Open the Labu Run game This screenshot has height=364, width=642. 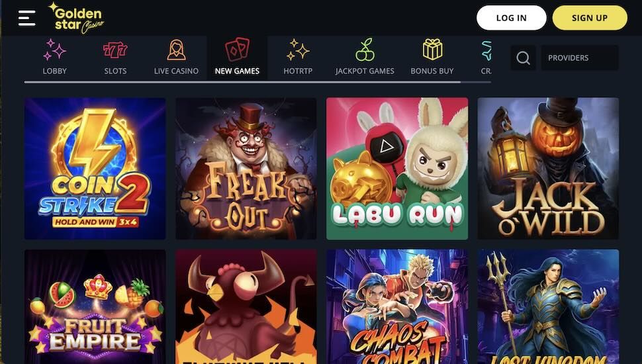(x=397, y=168)
